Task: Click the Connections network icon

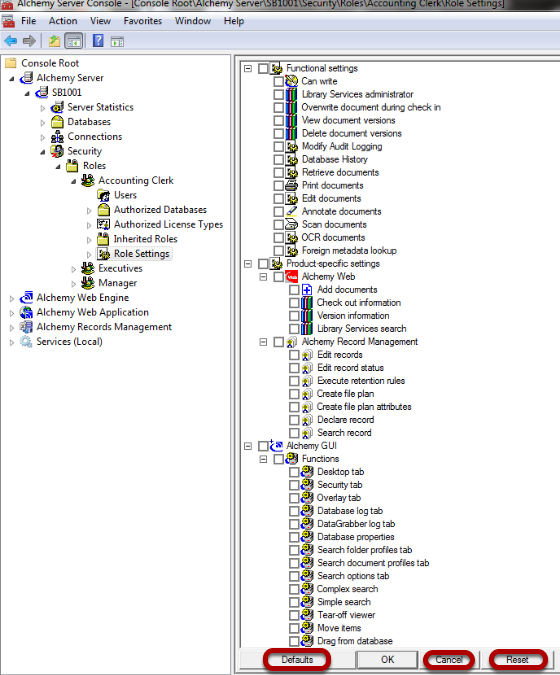Action: [x=57, y=137]
